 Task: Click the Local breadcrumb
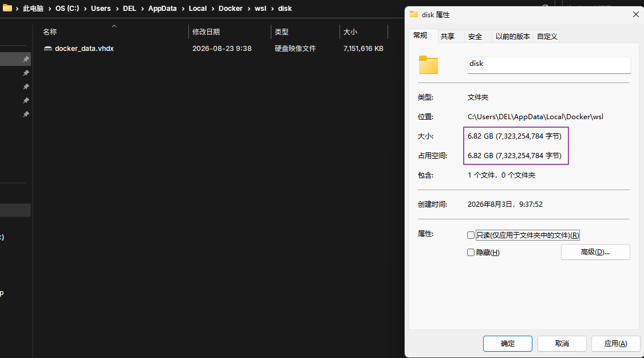click(197, 8)
